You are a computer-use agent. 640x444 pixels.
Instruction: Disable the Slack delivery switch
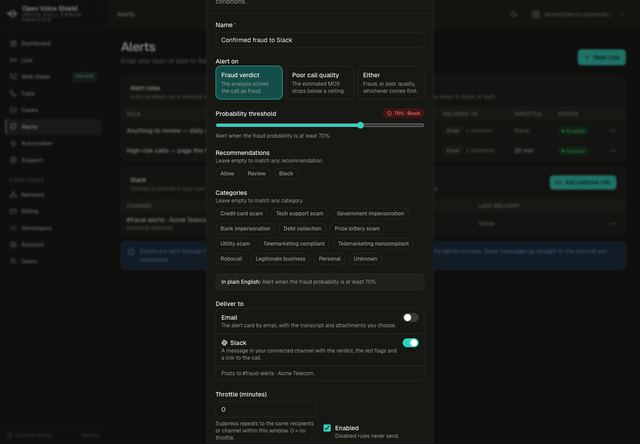pyautogui.click(x=411, y=343)
